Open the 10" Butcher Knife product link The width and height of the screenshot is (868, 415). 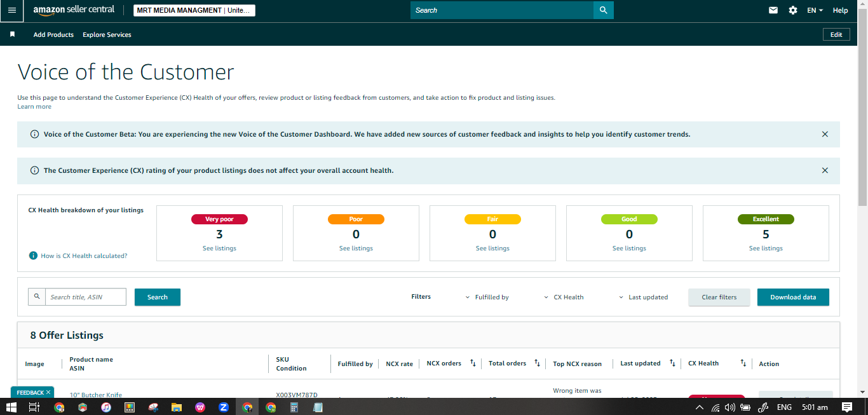(x=96, y=395)
